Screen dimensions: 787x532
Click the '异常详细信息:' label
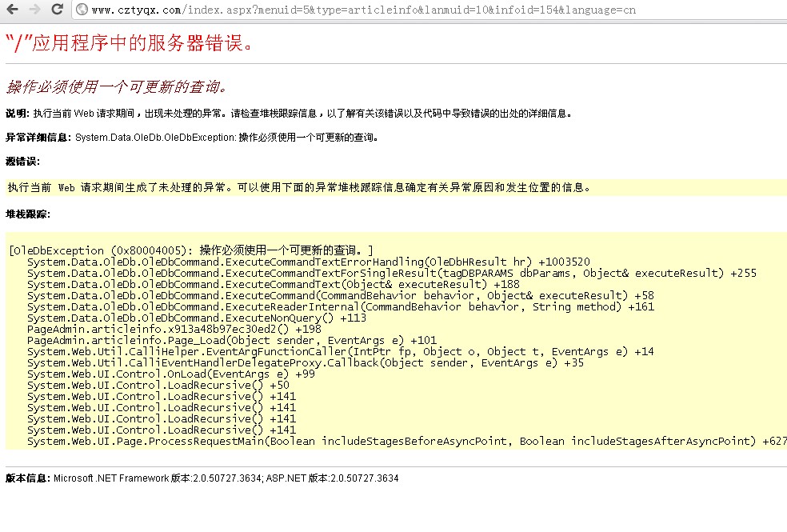pos(39,138)
